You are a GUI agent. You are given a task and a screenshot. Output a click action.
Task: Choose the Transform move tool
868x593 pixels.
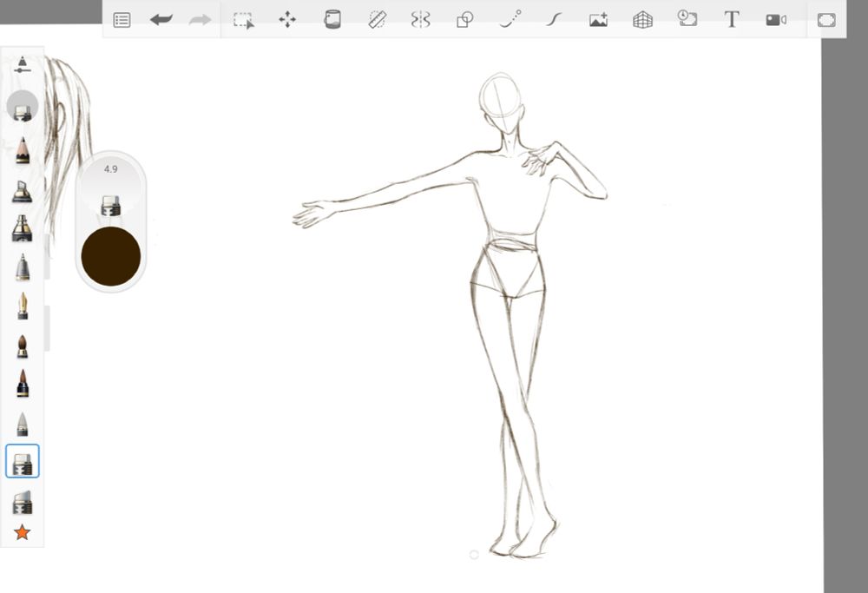click(x=287, y=19)
